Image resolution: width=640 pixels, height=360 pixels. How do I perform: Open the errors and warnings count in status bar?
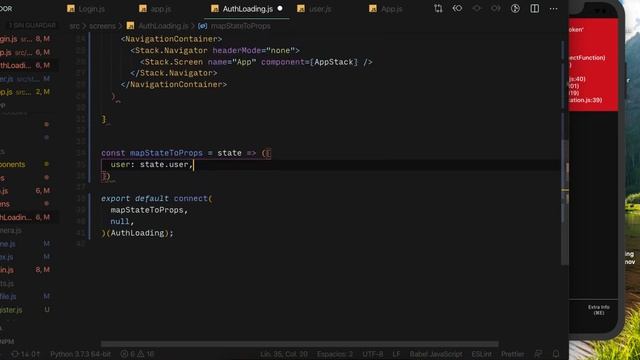pyautogui.click(x=138, y=354)
